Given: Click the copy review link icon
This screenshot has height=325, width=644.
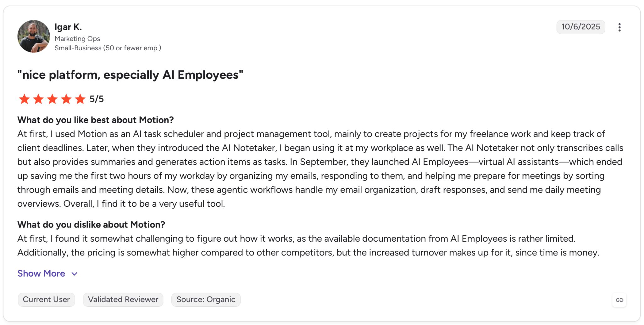Looking at the screenshot, I should [619, 300].
